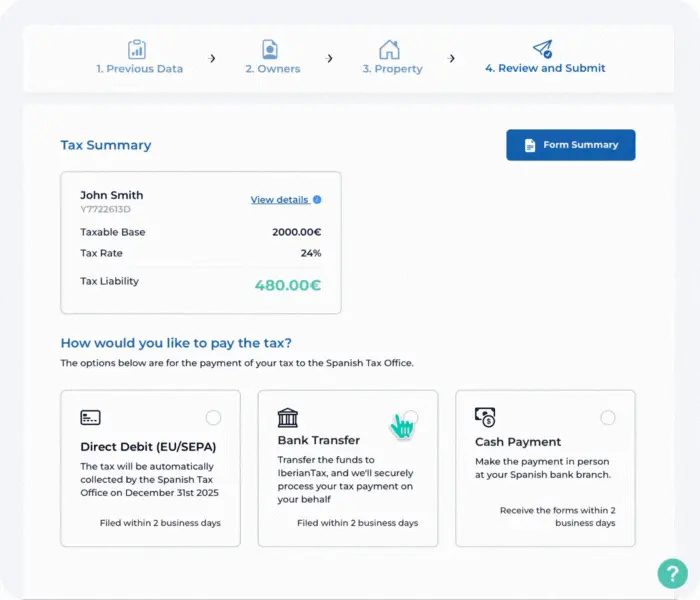Select the Bank Transfer radio button
The image size is (700, 600).
click(x=411, y=417)
